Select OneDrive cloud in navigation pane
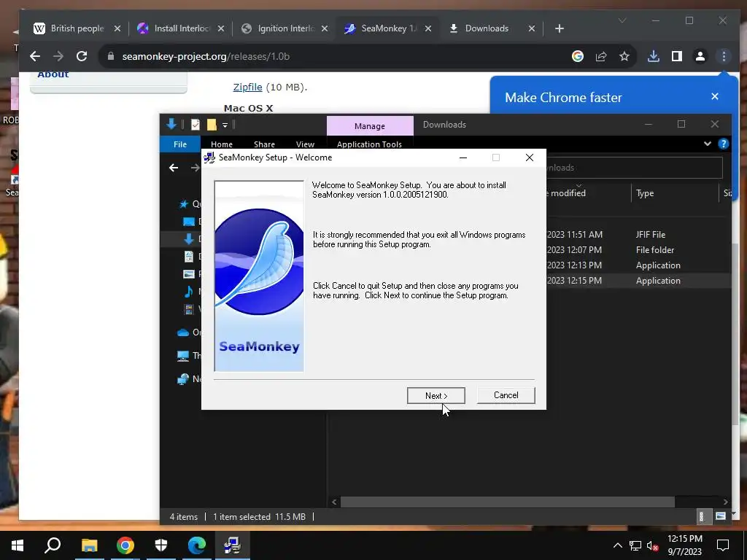This screenshot has height=560, width=747. (x=183, y=332)
